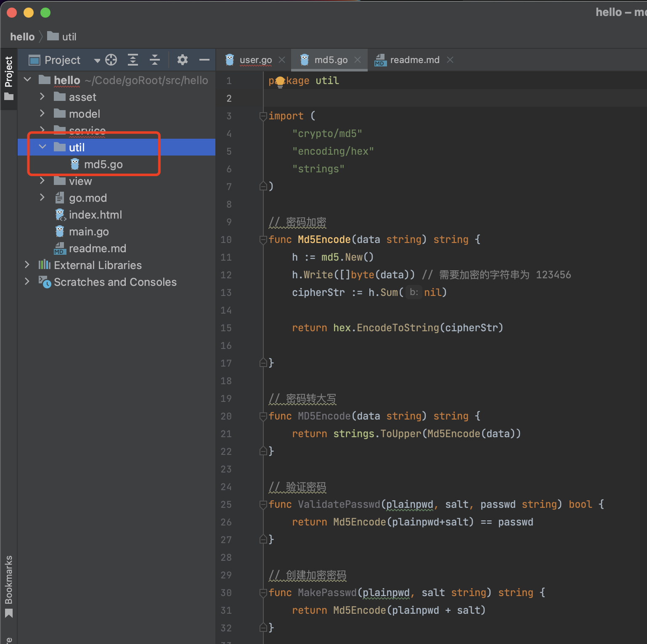Screen dimensions: 647x644
Task: Click the gopher icon beside main.go
Action: (x=60, y=231)
